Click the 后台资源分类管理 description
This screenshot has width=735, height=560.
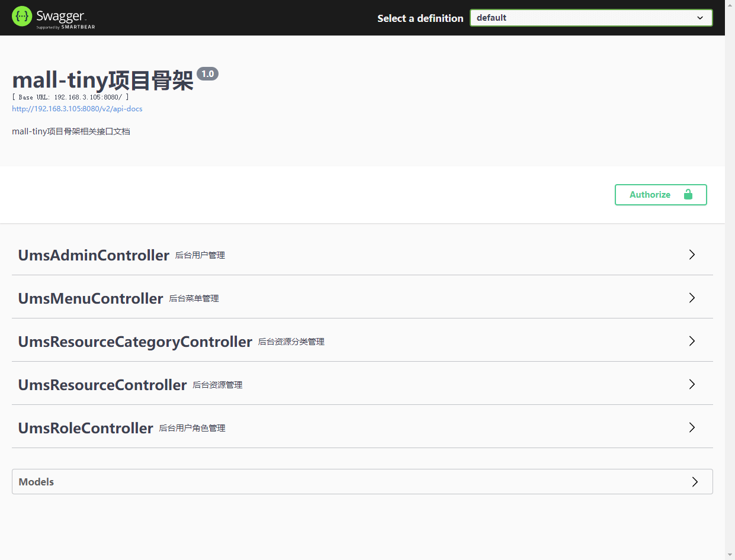[291, 342]
